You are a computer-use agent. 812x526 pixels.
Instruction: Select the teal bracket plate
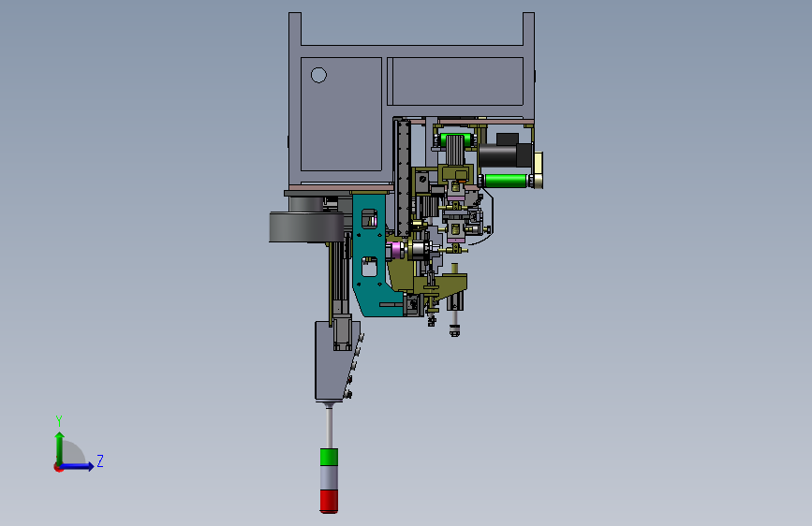click(369, 254)
